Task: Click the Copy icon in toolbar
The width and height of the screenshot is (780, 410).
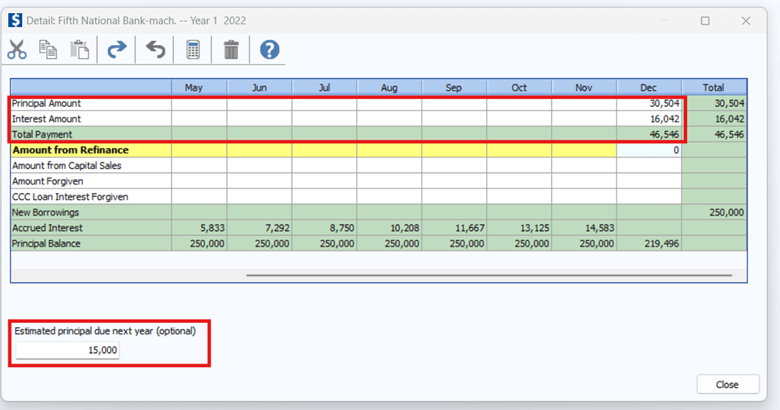Action: [x=48, y=50]
